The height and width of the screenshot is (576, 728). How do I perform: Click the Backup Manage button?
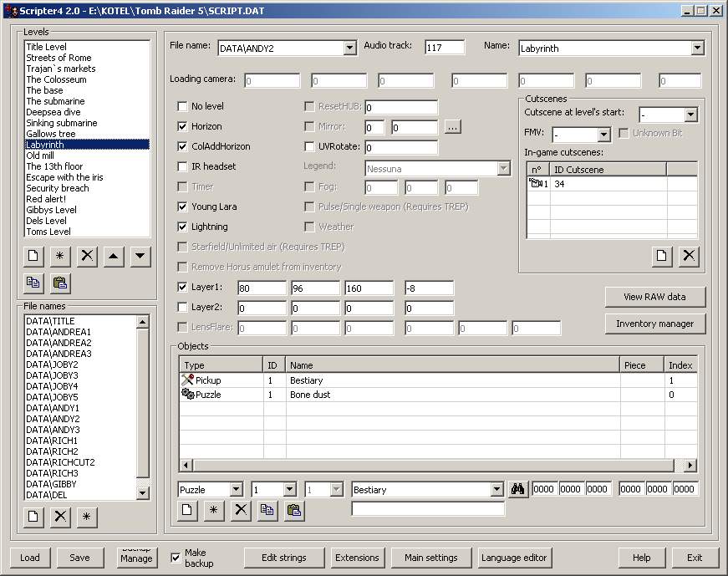pos(136,558)
